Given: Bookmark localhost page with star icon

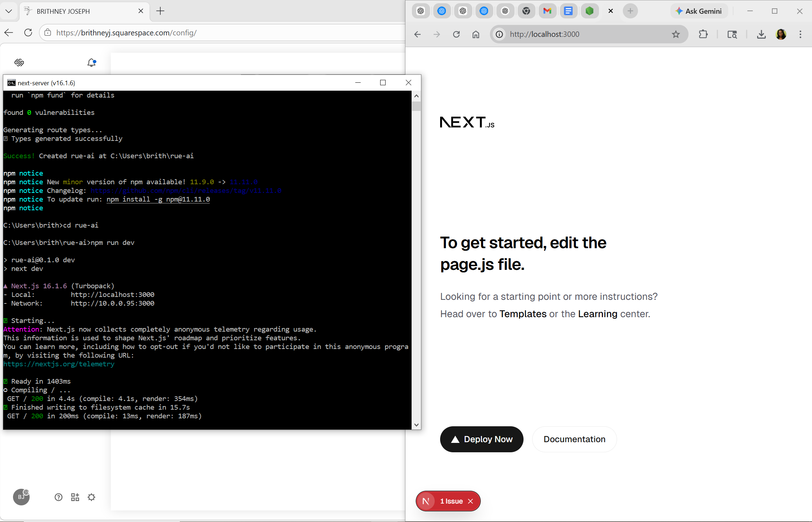Looking at the screenshot, I should point(676,34).
